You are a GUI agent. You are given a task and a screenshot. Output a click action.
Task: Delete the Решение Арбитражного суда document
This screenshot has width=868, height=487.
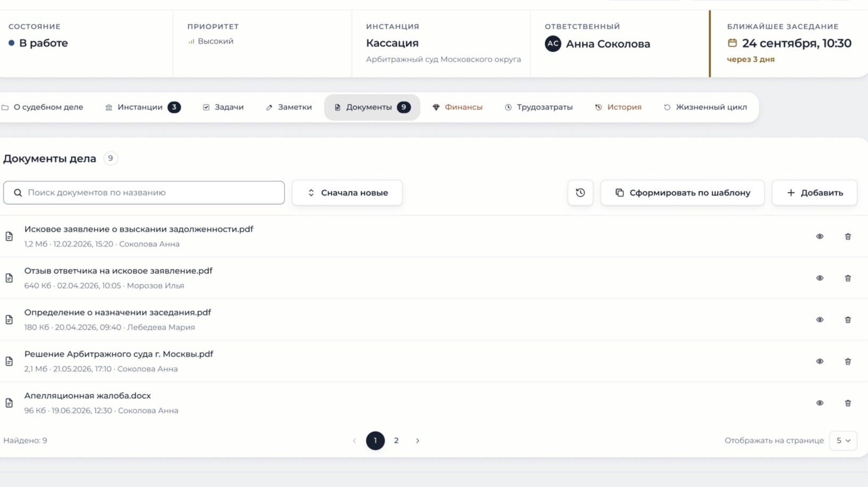pyautogui.click(x=848, y=362)
